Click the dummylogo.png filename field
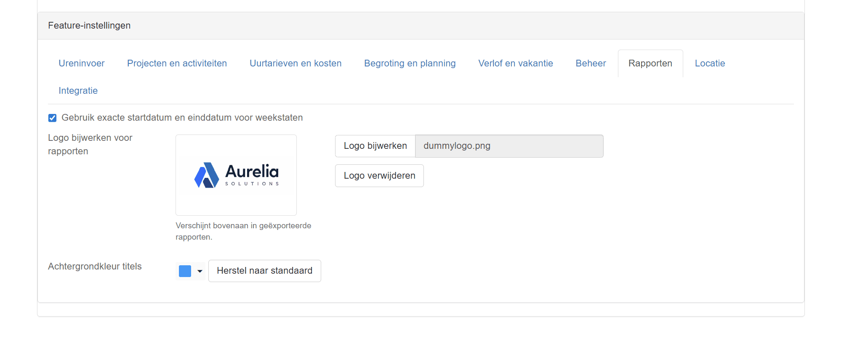 [x=509, y=146]
